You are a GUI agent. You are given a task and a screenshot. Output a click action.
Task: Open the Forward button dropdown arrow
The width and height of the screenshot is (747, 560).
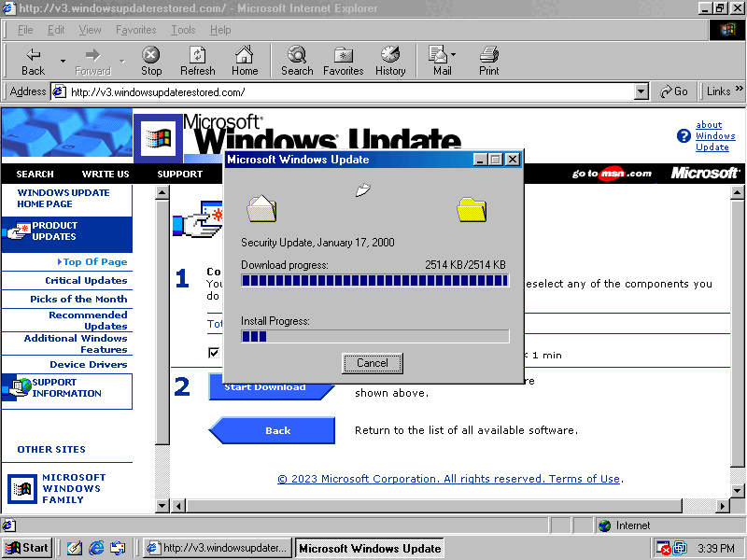(120, 60)
